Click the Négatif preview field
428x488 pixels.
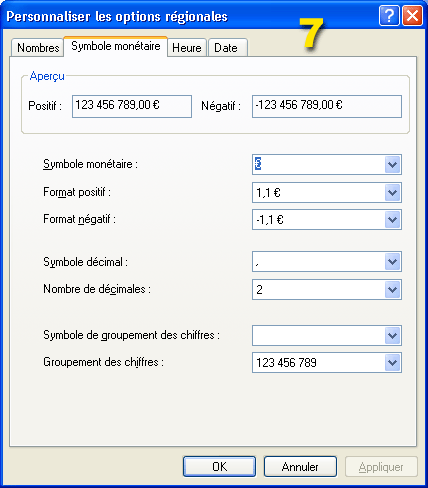click(x=327, y=106)
